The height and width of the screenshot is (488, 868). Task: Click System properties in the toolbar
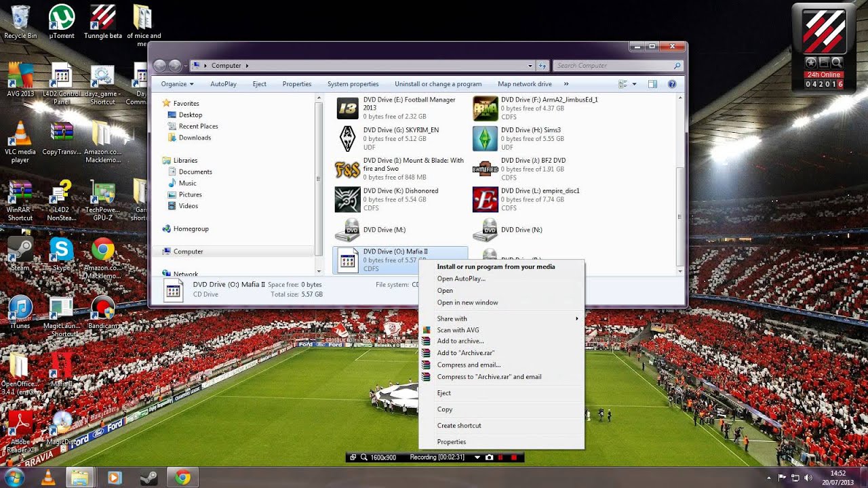click(353, 84)
